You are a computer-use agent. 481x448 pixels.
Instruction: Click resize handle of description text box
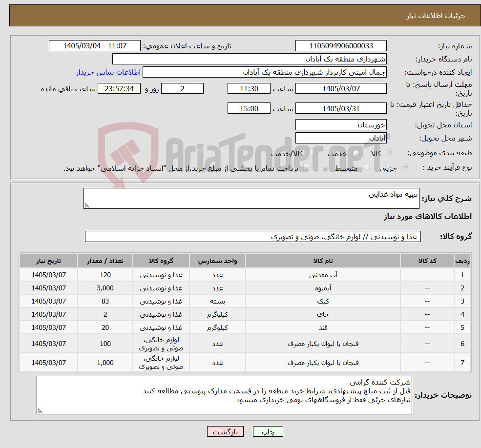tap(86, 205)
